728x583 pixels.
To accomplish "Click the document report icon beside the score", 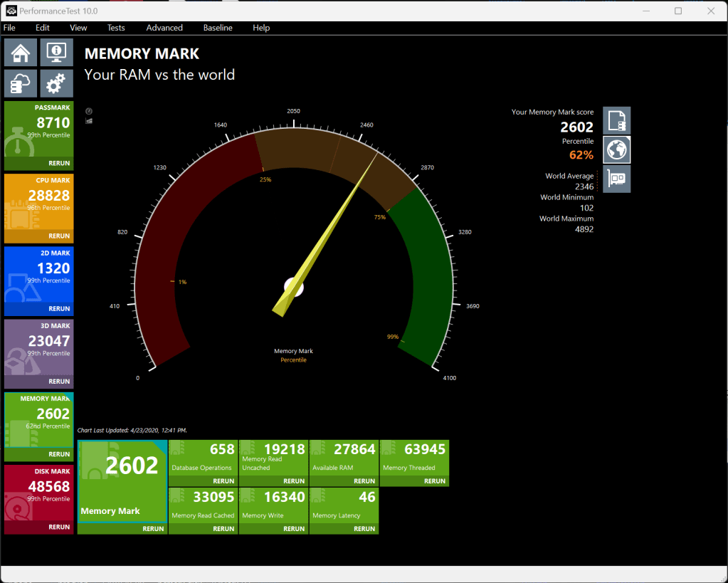I will (616, 120).
